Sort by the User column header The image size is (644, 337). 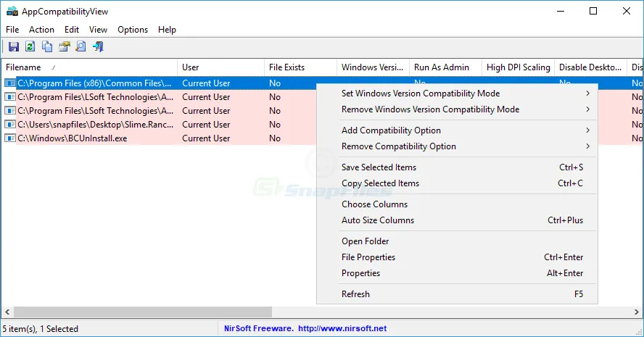[220, 67]
